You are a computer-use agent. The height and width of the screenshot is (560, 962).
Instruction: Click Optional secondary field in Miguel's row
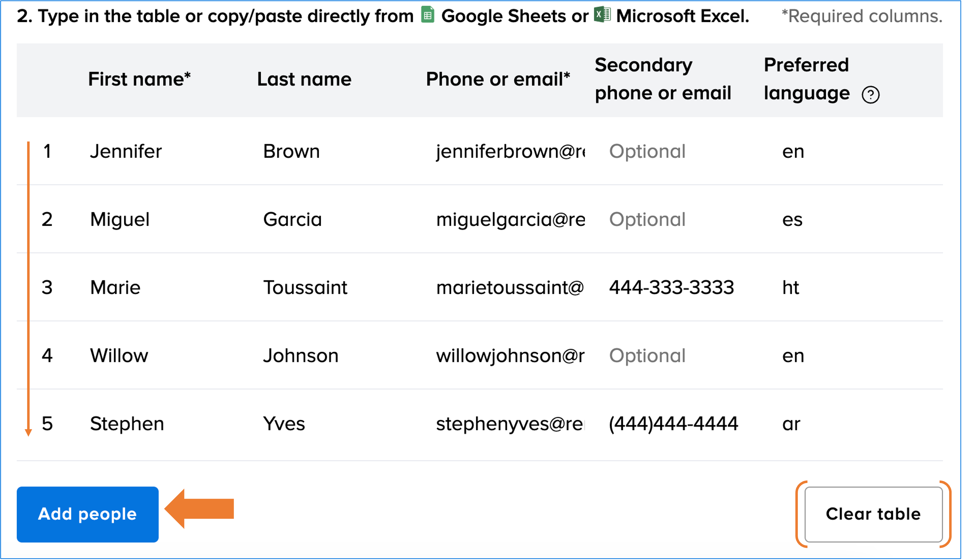[x=647, y=219]
